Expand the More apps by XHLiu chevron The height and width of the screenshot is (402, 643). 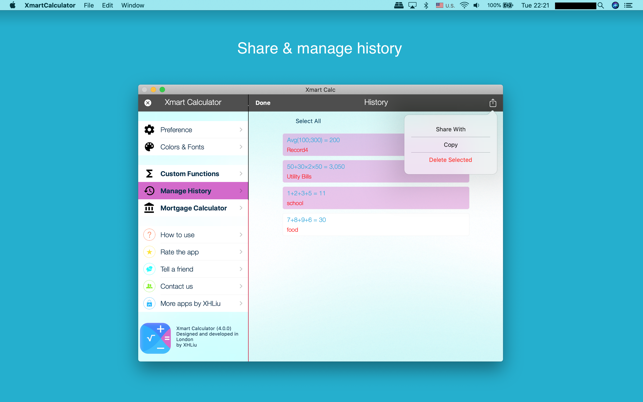pyautogui.click(x=241, y=304)
